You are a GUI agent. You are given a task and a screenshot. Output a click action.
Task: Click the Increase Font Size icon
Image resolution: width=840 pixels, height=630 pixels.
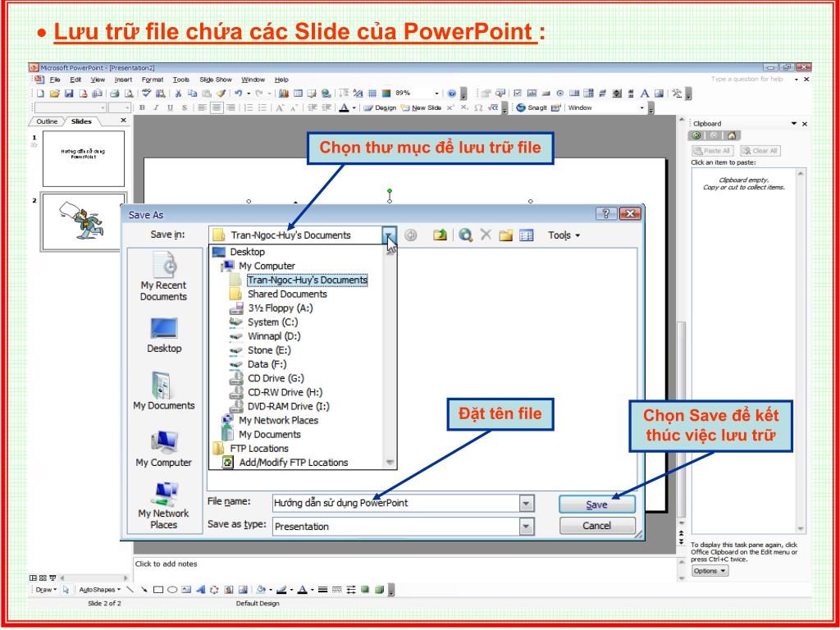[x=280, y=107]
